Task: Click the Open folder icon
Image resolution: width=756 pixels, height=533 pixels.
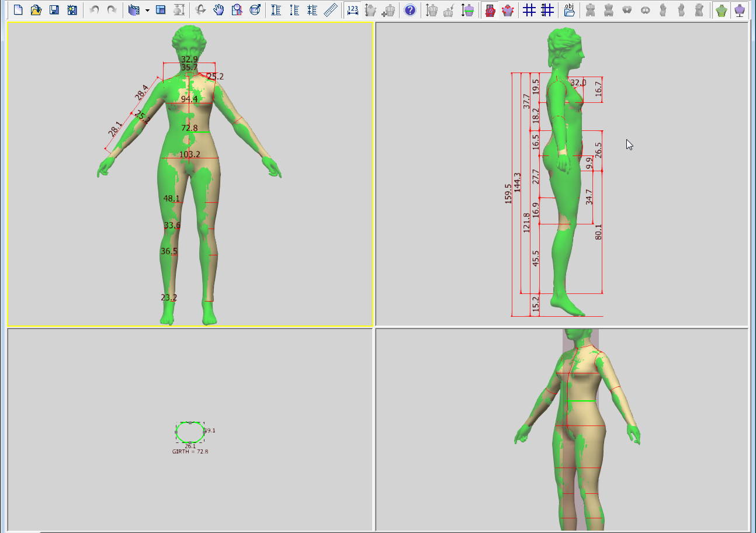Action: tap(36, 10)
